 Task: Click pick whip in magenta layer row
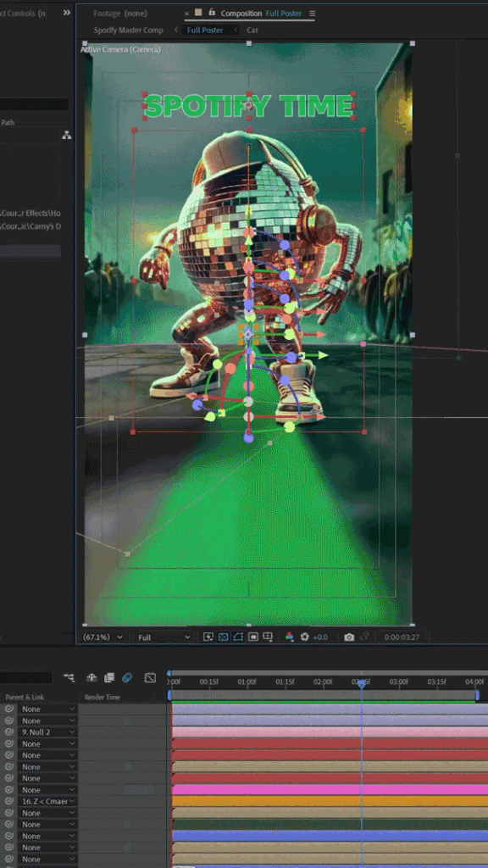coord(8,790)
